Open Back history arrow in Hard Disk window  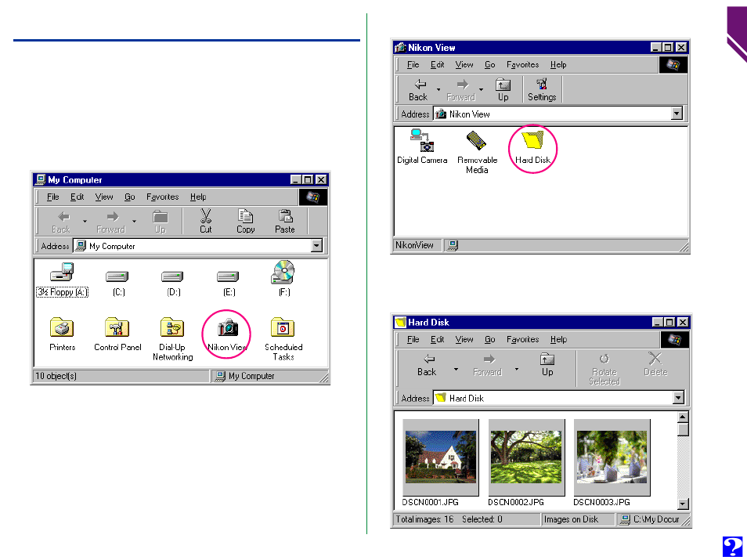pyautogui.click(x=456, y=370)
